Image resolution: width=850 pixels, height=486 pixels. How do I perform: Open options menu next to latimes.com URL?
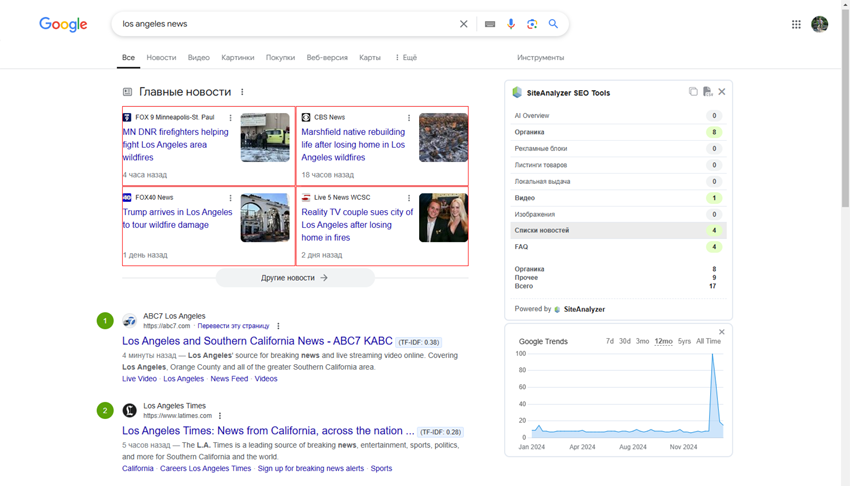tap(220, 416)
